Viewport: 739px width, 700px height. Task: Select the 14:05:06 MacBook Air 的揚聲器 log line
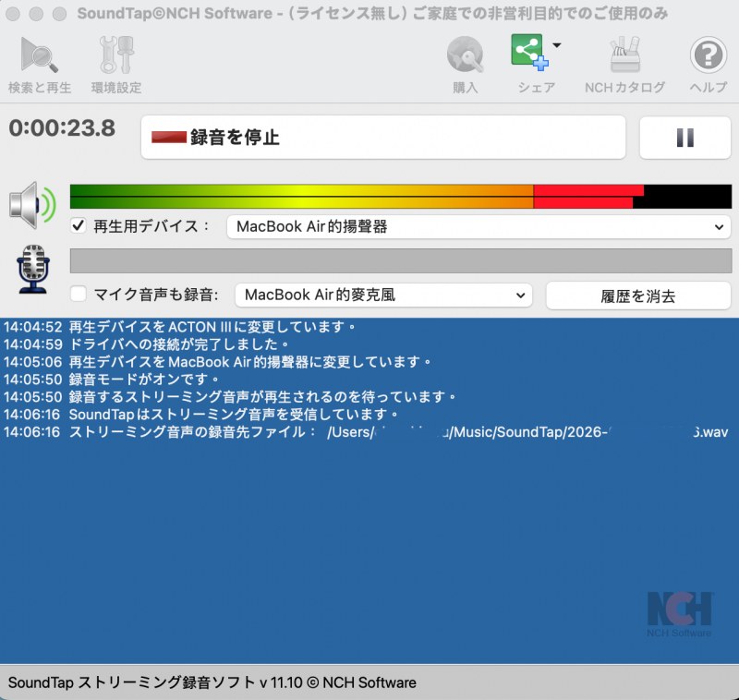[x=217, y=362]
